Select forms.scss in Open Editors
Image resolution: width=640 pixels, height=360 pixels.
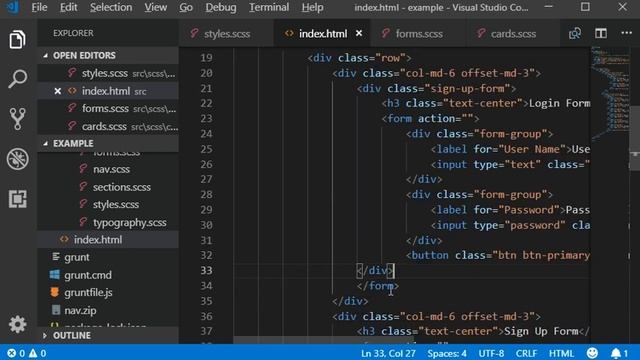[108, 109]
